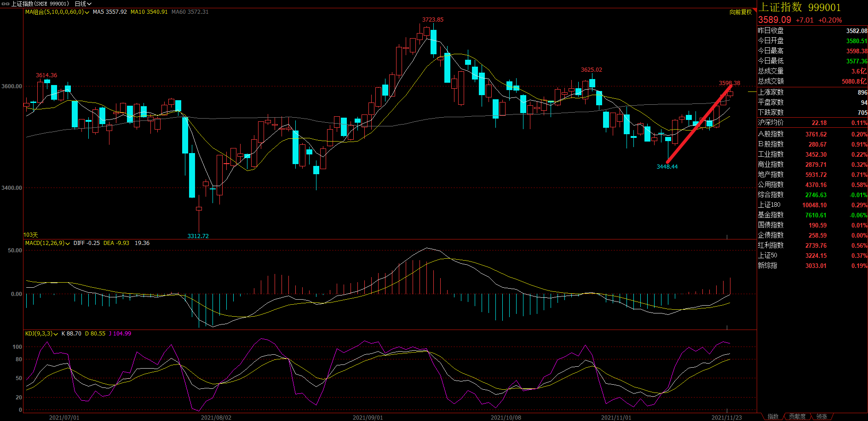Switch to the 指数 tab
Screen dimensions: 868x421
[773, 416]
